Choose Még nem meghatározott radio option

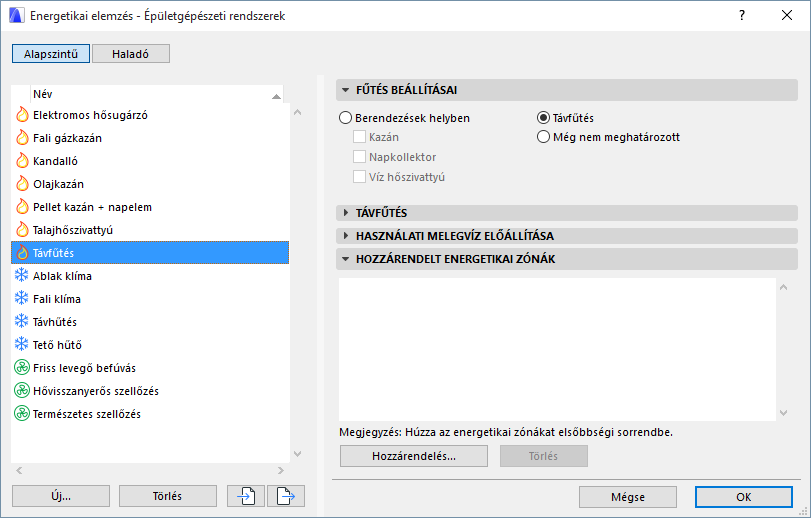(543, 137)
